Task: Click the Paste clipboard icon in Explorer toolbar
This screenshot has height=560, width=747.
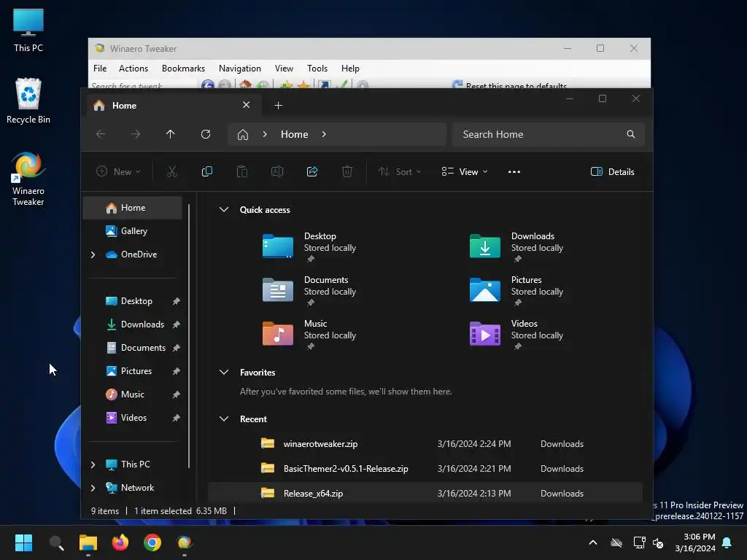Action: click(x=242, y=172)
